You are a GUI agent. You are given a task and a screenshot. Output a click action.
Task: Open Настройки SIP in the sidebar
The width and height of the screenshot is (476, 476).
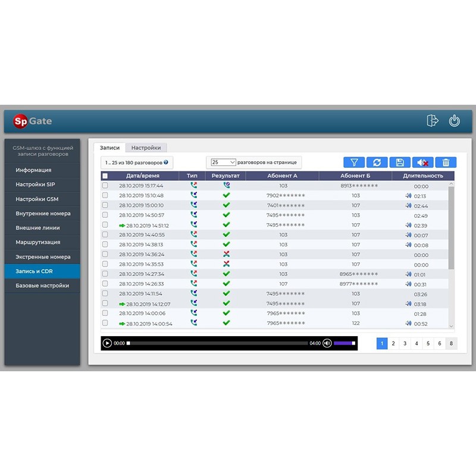(42, 184)
